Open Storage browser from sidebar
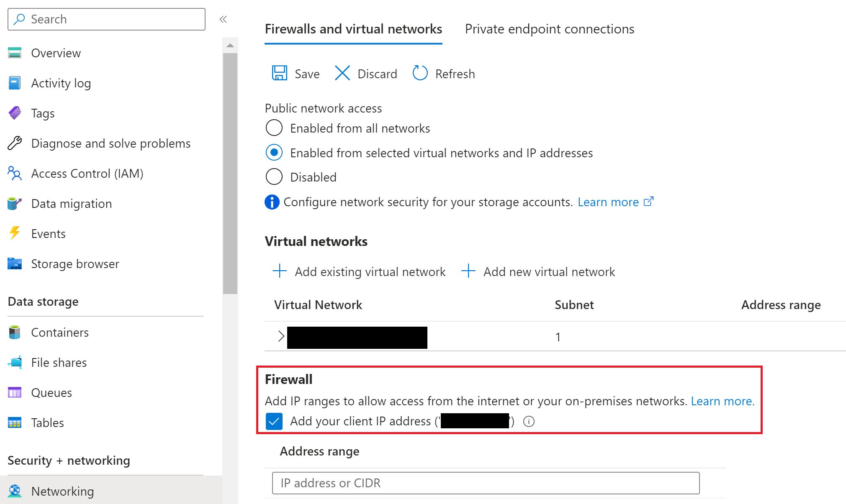The width and height of the screenshot is (846, 504). tap(75, 264)
